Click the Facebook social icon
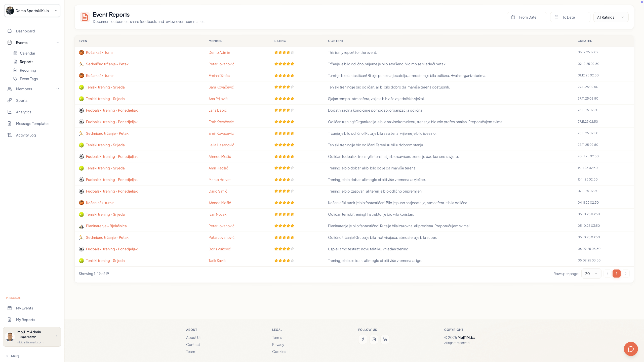 363,339
